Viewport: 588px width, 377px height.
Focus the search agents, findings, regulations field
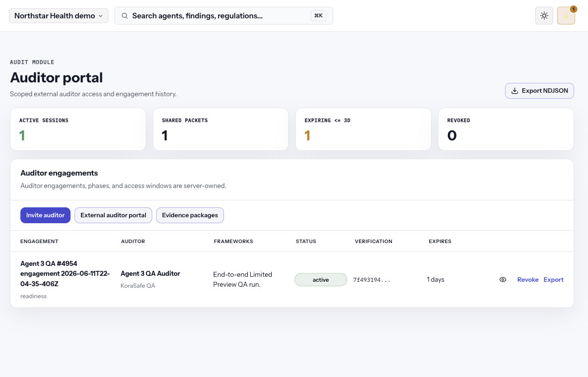(223, 16)
